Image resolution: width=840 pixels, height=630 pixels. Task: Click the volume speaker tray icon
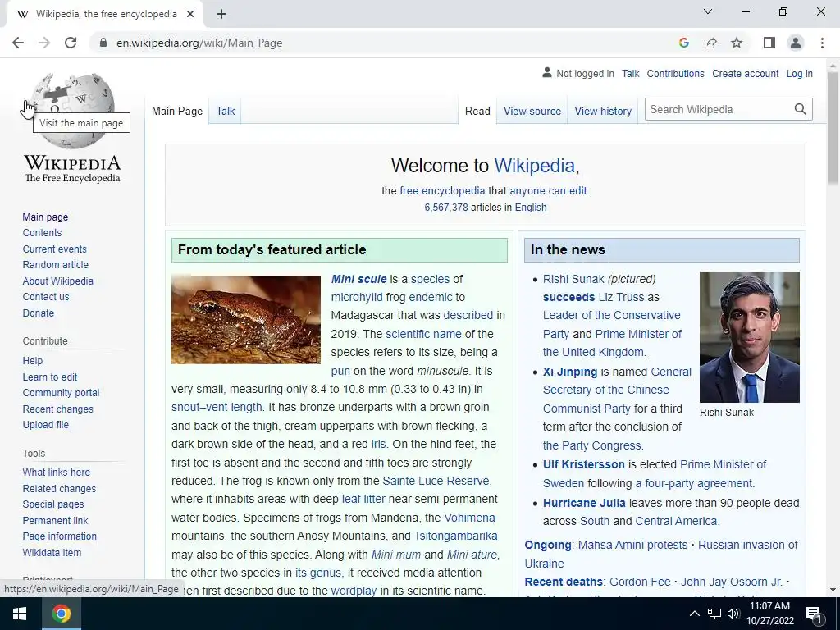pos(733,614)
